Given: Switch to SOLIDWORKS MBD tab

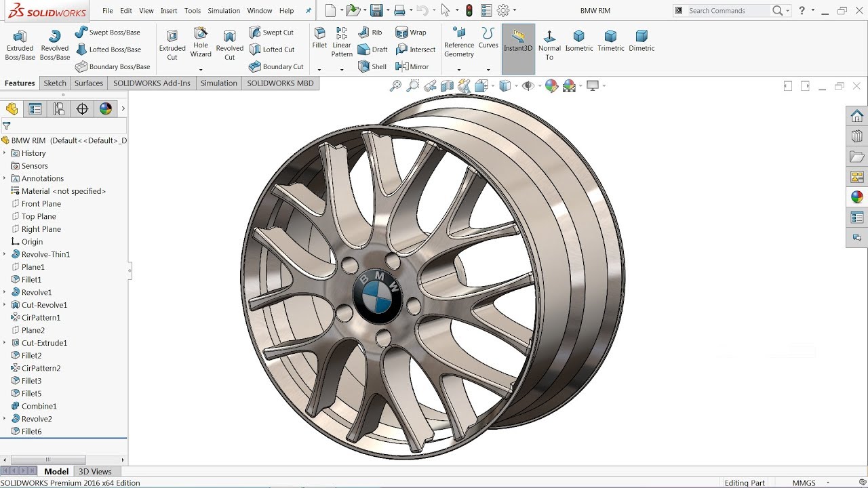Looking at the screenshot, I should point(280,83).
